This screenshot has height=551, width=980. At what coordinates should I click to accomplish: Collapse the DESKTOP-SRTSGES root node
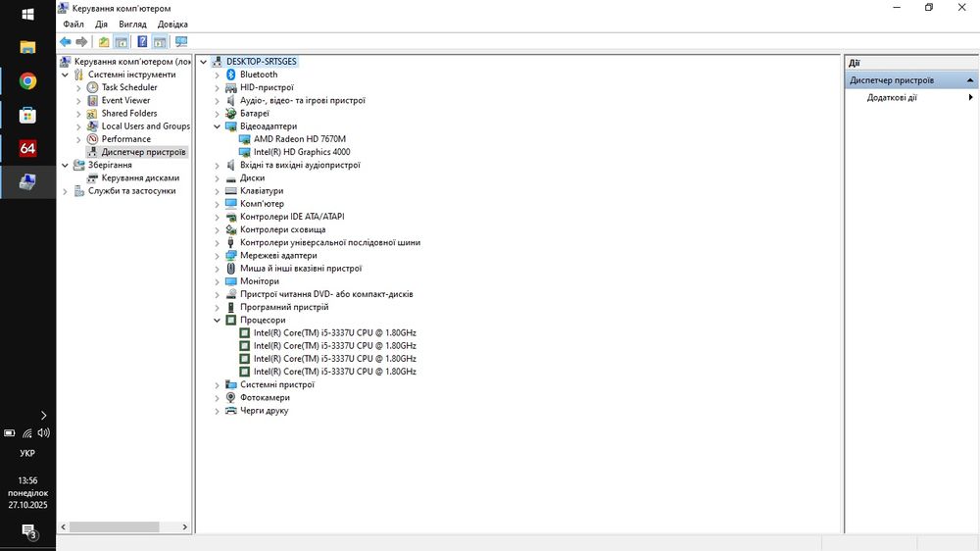pos(203,62)
